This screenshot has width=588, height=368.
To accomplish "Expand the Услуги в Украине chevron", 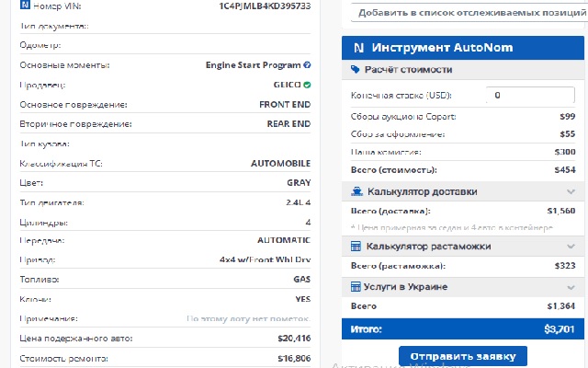I will pos(571,288).
